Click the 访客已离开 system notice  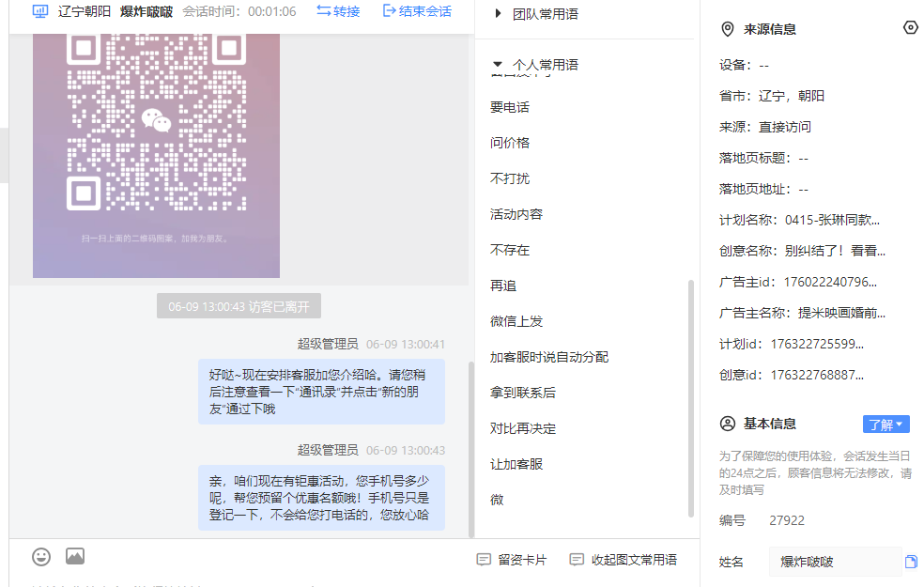(239, 306)
